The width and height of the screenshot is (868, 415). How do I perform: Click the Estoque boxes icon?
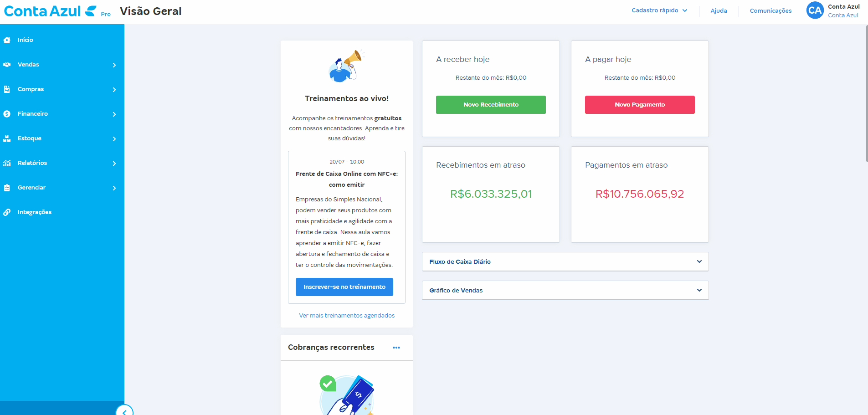(7, 138)
